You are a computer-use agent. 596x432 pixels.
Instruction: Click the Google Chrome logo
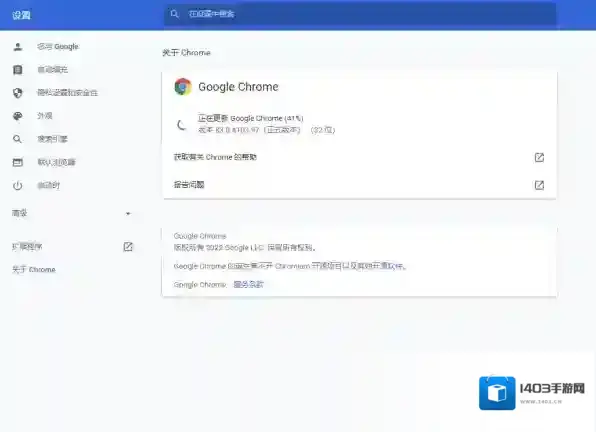tap(183, 87)
